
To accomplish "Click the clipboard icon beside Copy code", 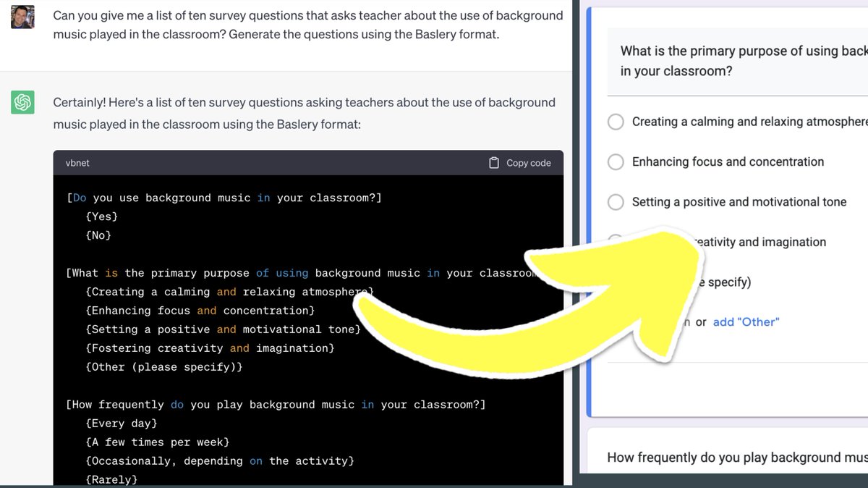I will tap(494, 163).
